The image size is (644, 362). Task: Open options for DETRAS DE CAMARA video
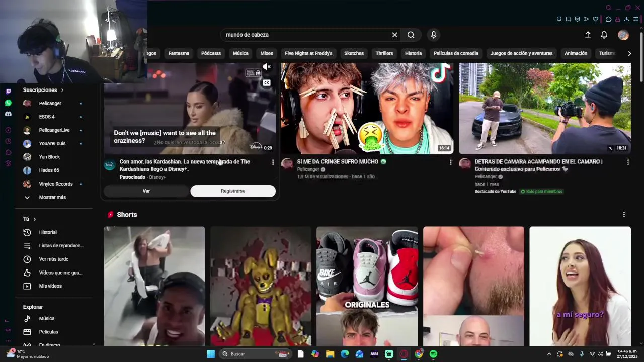pos(627,162)
